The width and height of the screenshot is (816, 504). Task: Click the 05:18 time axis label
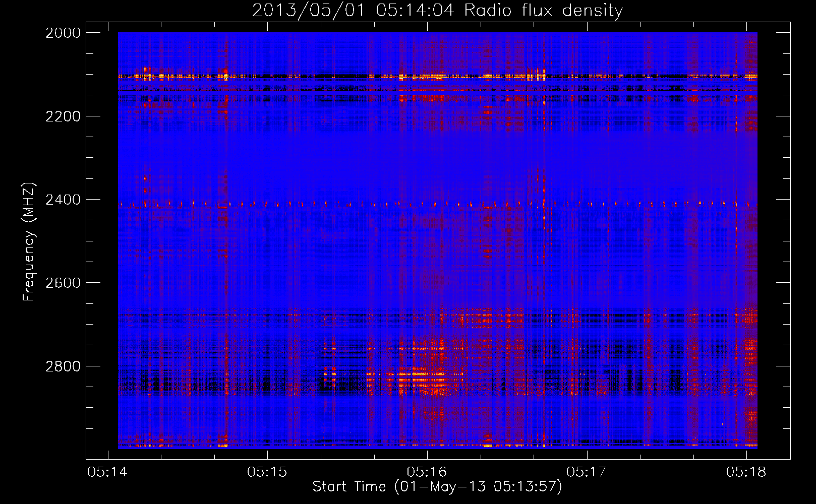(746, 472)
